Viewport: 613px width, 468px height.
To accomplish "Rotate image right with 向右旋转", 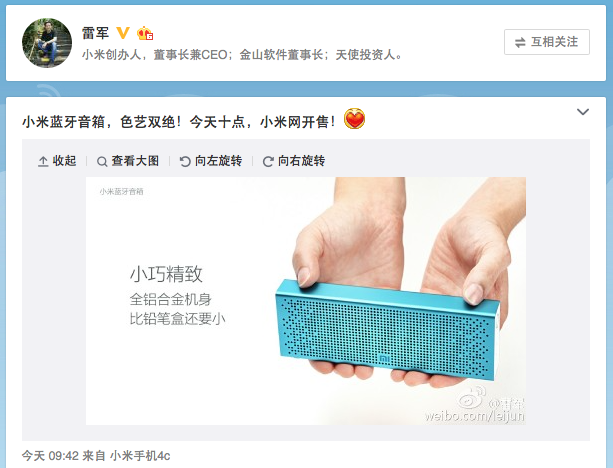I will (294, 161).
